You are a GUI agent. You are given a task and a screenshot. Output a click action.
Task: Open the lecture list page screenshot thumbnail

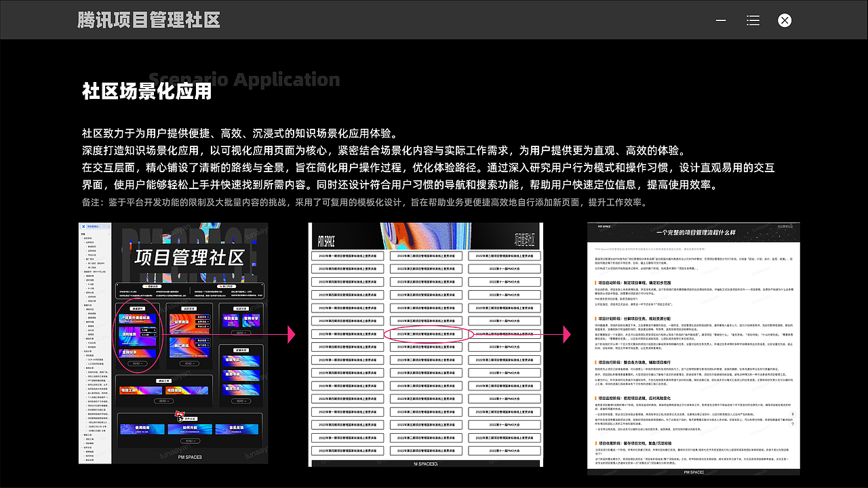[425, 344]
